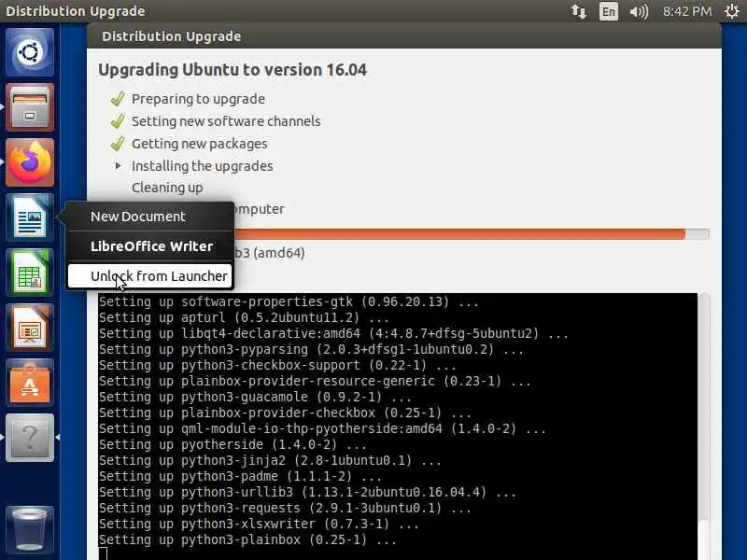Open the sound volume indicator
The height and width of the screenshot is (560, 747).
tap(639, 11)
